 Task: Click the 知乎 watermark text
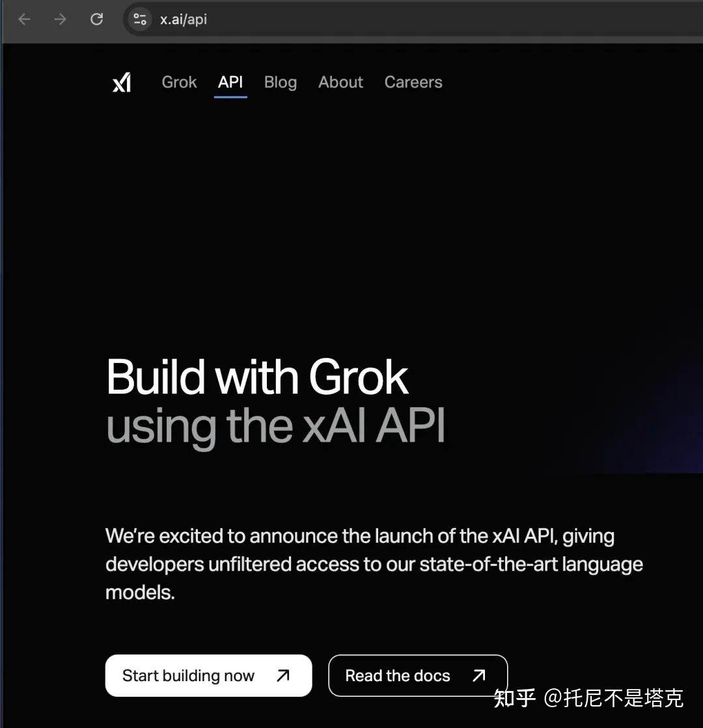[x=514, y=698]
